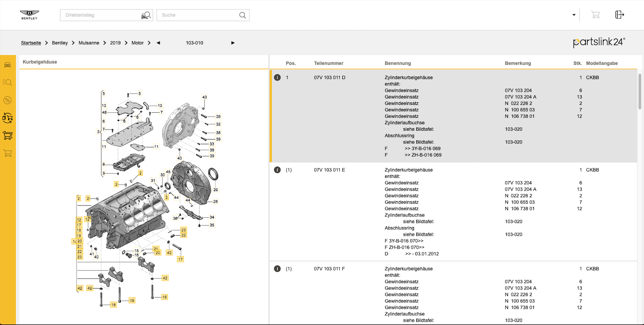The image size is (644, 325).
Task: Click the Bentley logo in the header
Action: click(x=29, y=15)
